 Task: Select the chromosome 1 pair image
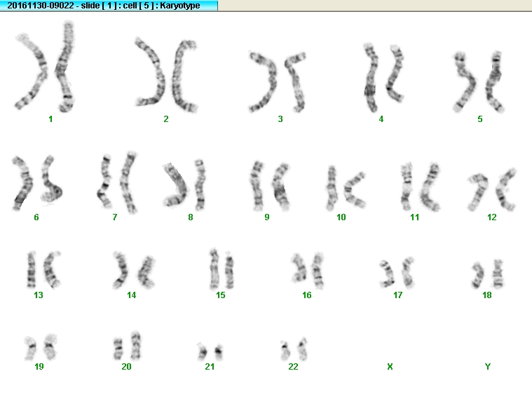tap(45, 67)
